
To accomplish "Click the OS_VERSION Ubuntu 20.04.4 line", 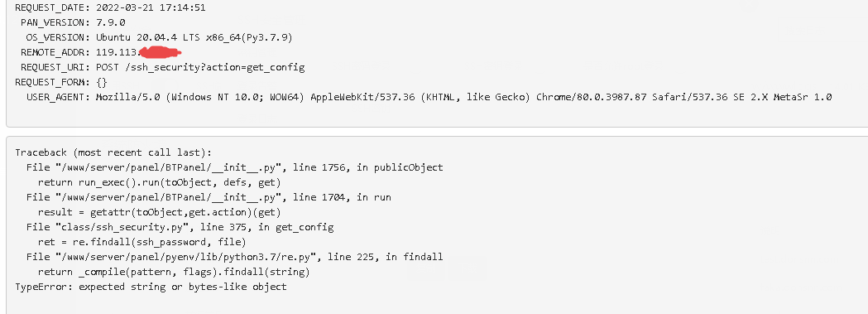I will pyautogui.click(x=194, y=37).
